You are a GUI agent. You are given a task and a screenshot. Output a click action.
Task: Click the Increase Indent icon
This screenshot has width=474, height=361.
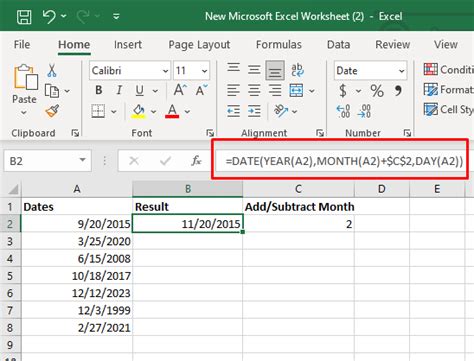[254, 111]
